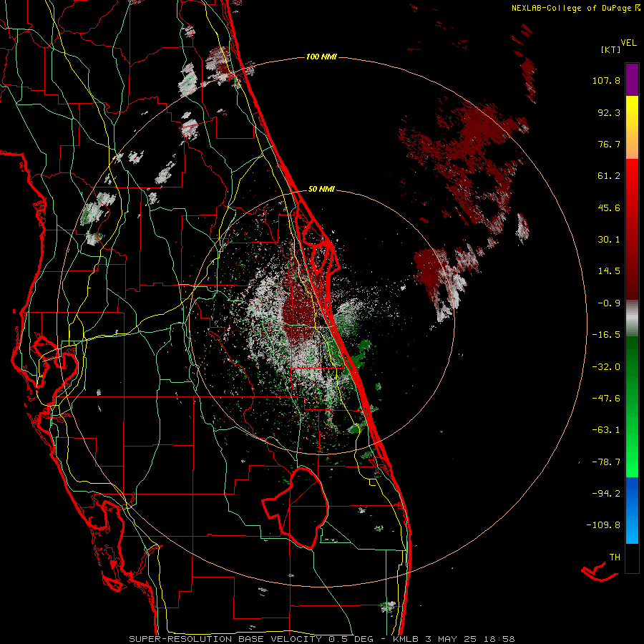Click the [KT] units label
Viewport: 644px width, 644px height.
point(611,49)
